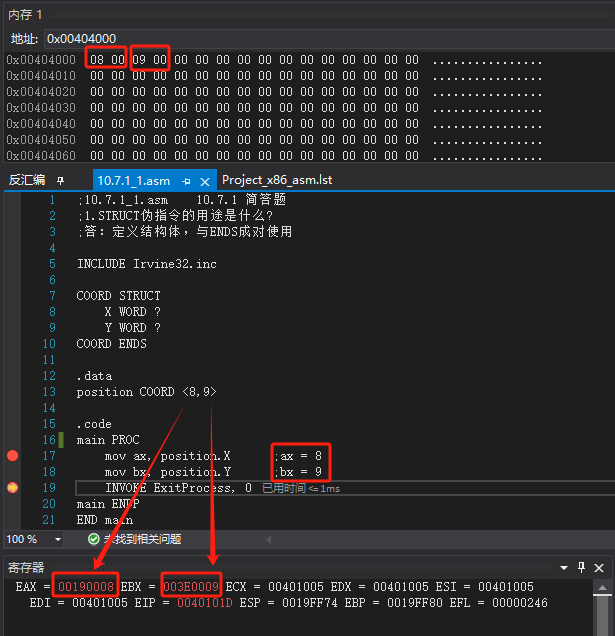Open the 100 % zoom dropdown

point(58,539)
